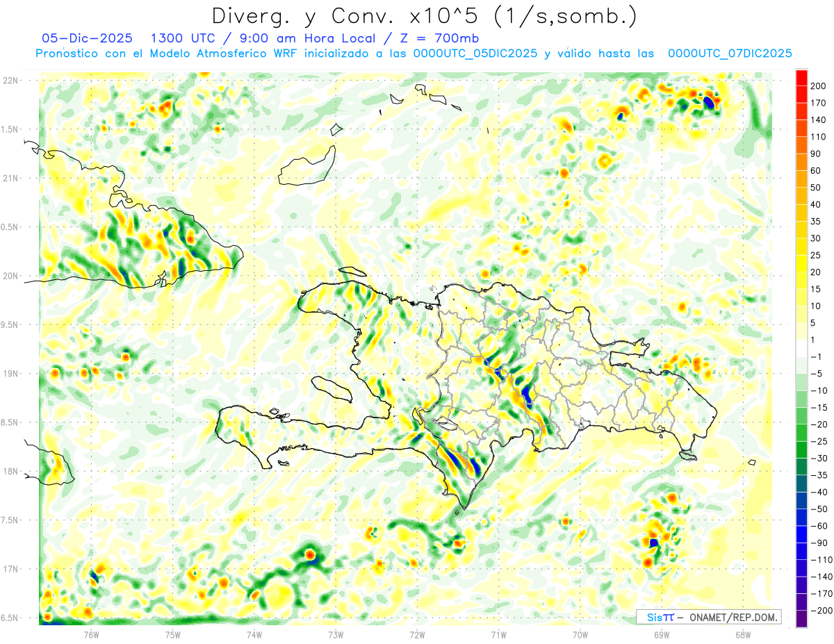This screenshot has height=644, width=834.
Task: Click the bottom dark purple colorbar segment
Action: pos(801,619)
